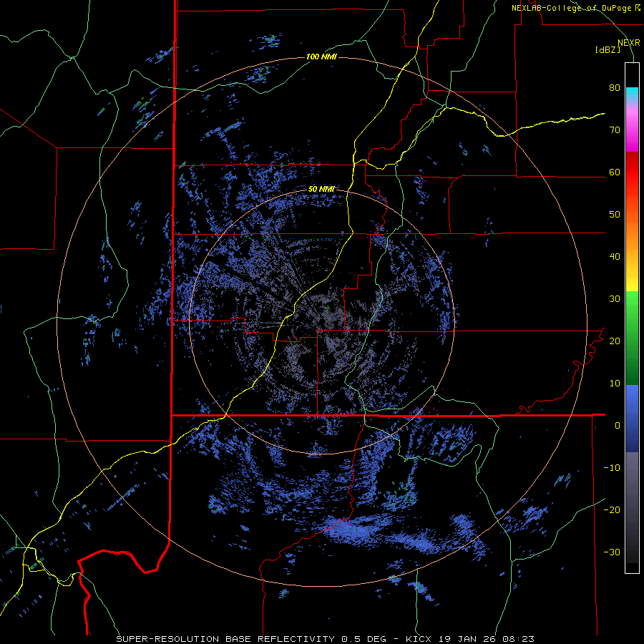Pick the blue band of color bar

[x=632, y=419]
